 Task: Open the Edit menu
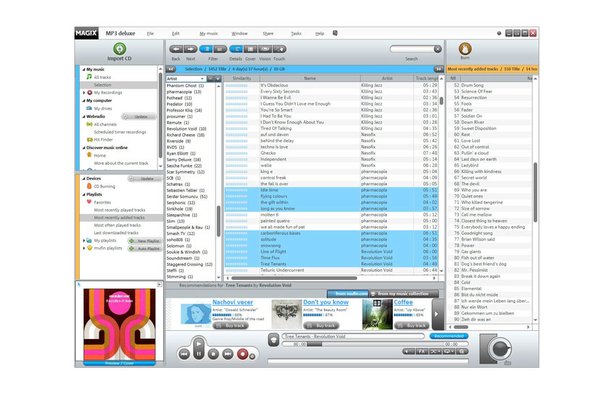pyautogui.click(x=176, y=34)
